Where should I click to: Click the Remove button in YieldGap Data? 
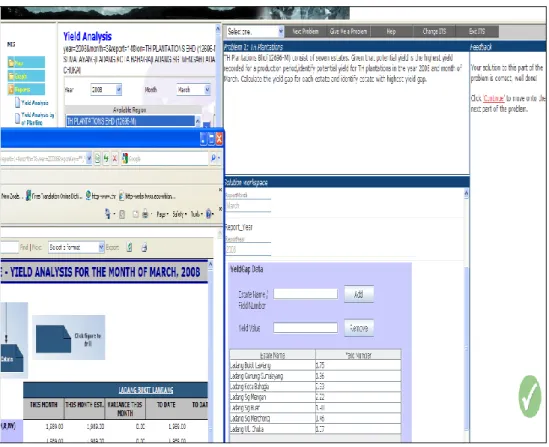[x=359, y=328]
